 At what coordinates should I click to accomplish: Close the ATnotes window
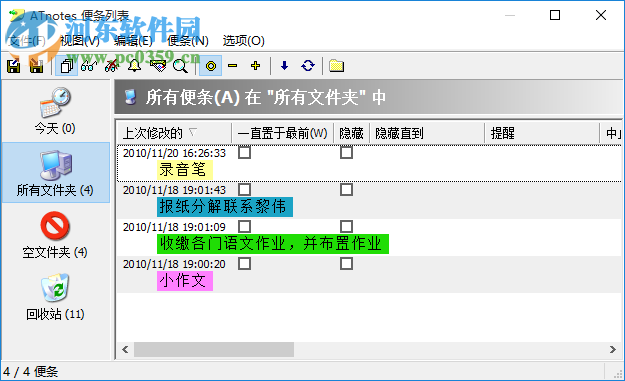click(x=601, y=15)
